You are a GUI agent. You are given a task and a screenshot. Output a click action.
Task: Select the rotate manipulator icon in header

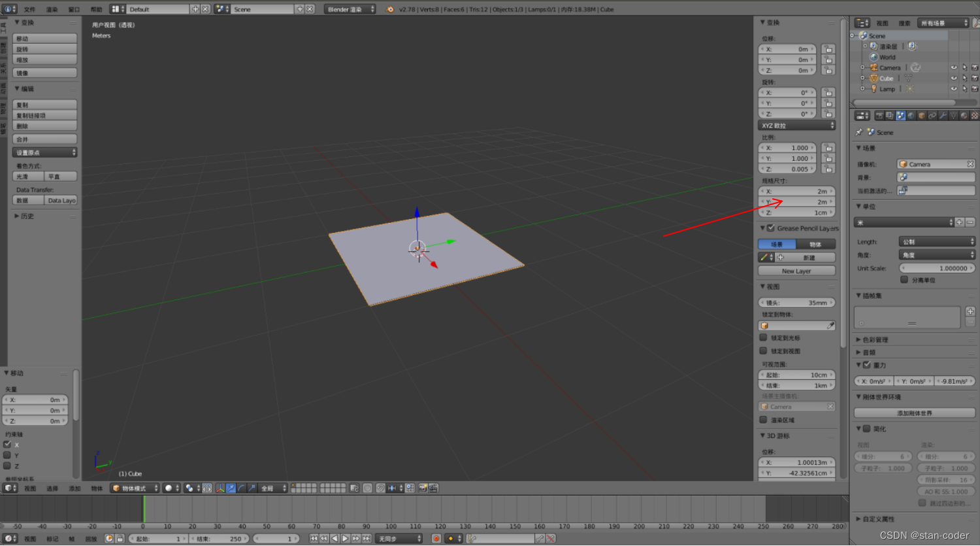pos(240,488)
